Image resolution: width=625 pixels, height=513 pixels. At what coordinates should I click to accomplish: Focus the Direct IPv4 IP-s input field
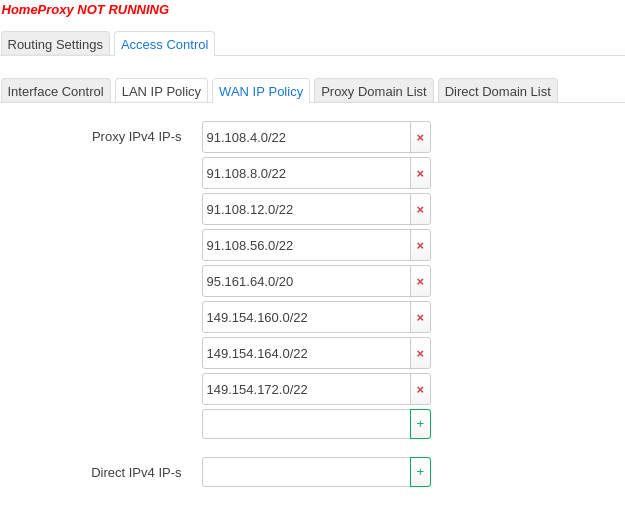click(306, 472)
